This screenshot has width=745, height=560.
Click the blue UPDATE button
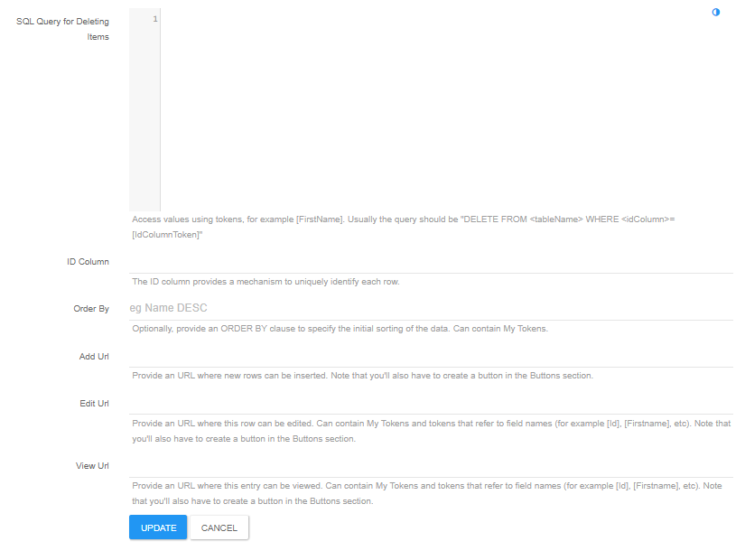click(x=158, y=527)
